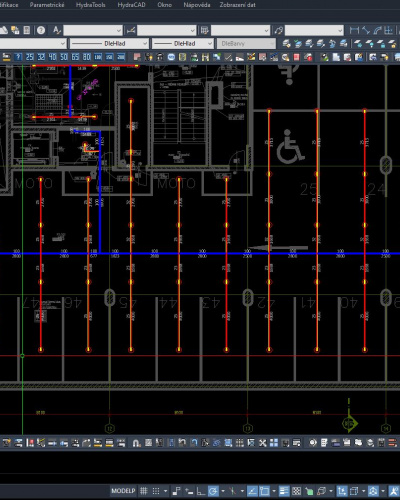Click the horseshoe magnet icon in bottom toolbar

pos(136,443)
